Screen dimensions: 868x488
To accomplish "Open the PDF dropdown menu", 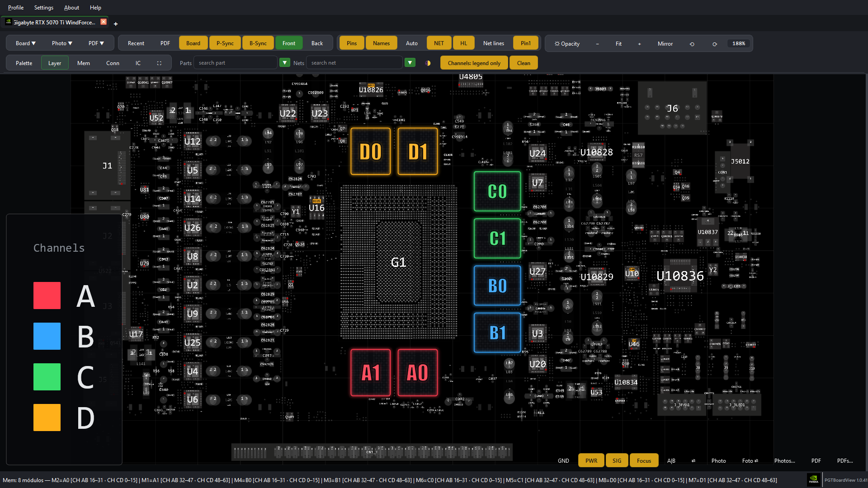I will [96, 43].
